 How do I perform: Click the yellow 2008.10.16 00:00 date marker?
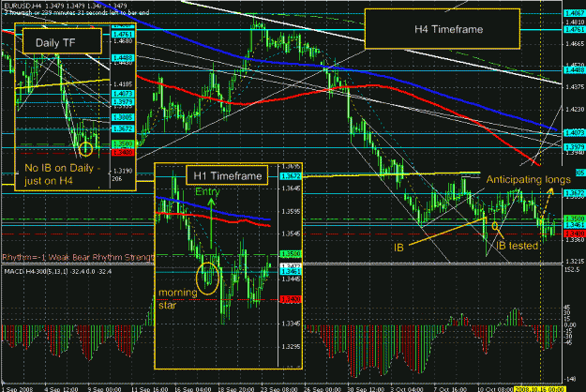(x=540, y=389)
